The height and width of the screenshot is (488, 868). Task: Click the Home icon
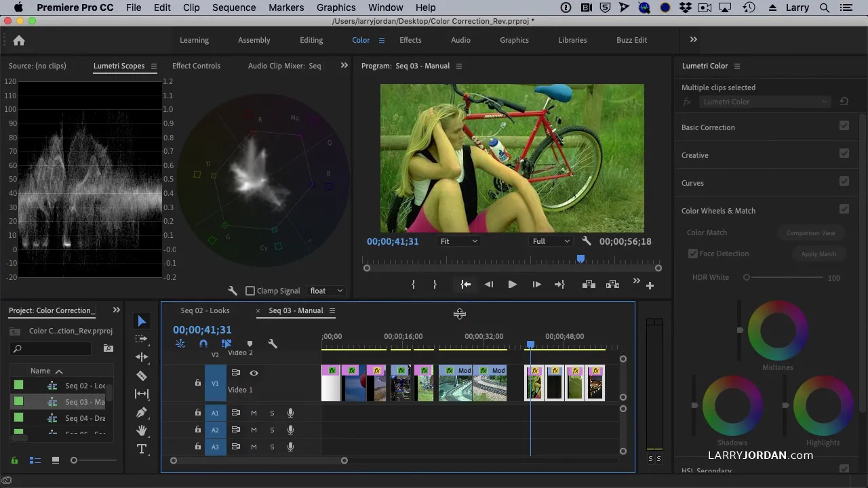click(19, 40)
